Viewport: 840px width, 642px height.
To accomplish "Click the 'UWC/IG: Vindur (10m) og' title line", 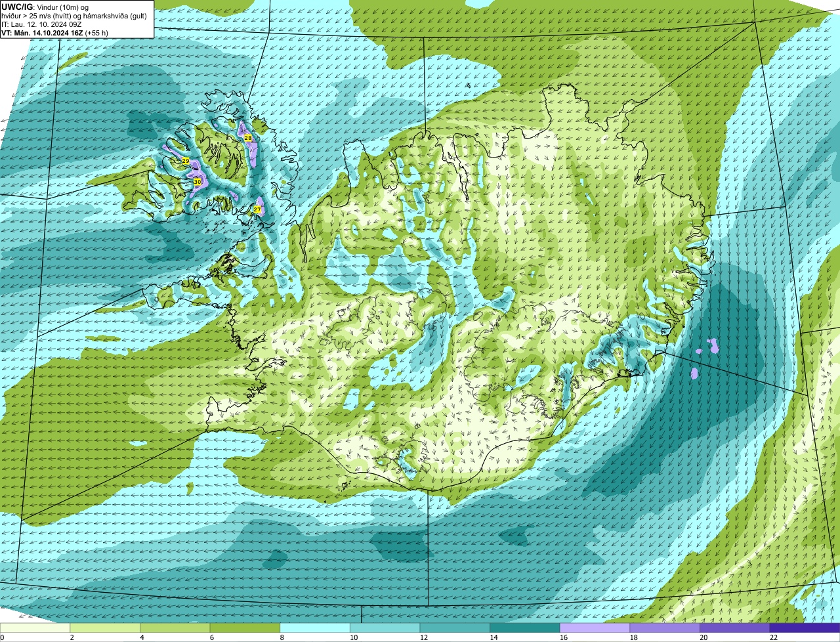I will (45, 7).
